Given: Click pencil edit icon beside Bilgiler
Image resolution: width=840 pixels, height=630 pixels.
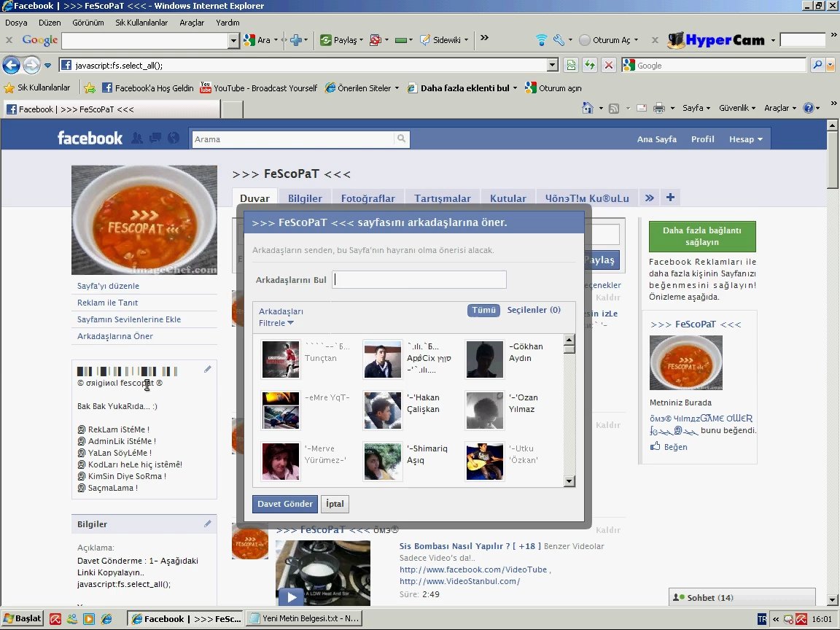Looking at the screenshot, I should pyautogui.click(x=207, y=524).
